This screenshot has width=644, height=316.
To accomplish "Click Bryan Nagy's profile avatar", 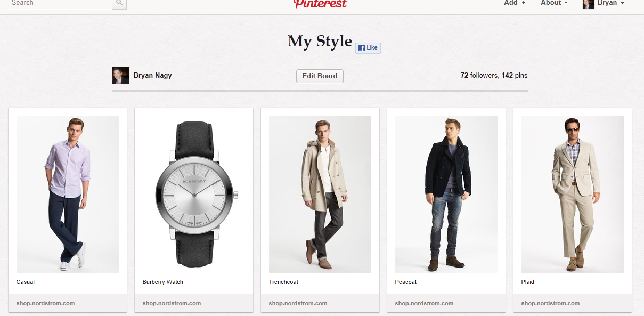I will [x=121, y=75].
